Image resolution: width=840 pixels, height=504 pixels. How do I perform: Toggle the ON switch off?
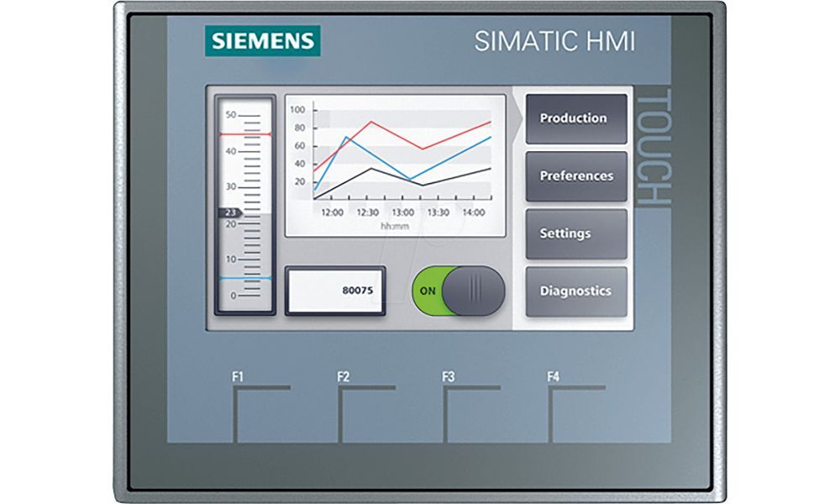[x=458, y=291]
